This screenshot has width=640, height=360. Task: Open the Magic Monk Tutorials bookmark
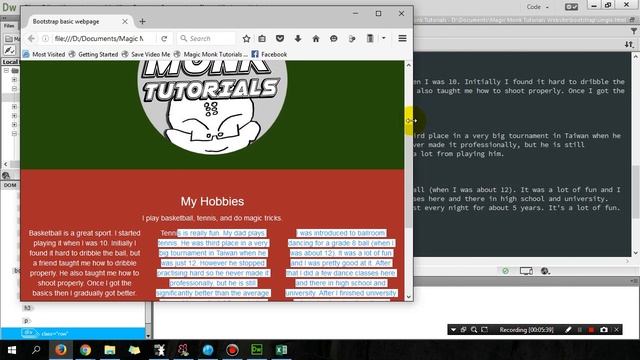211,54
